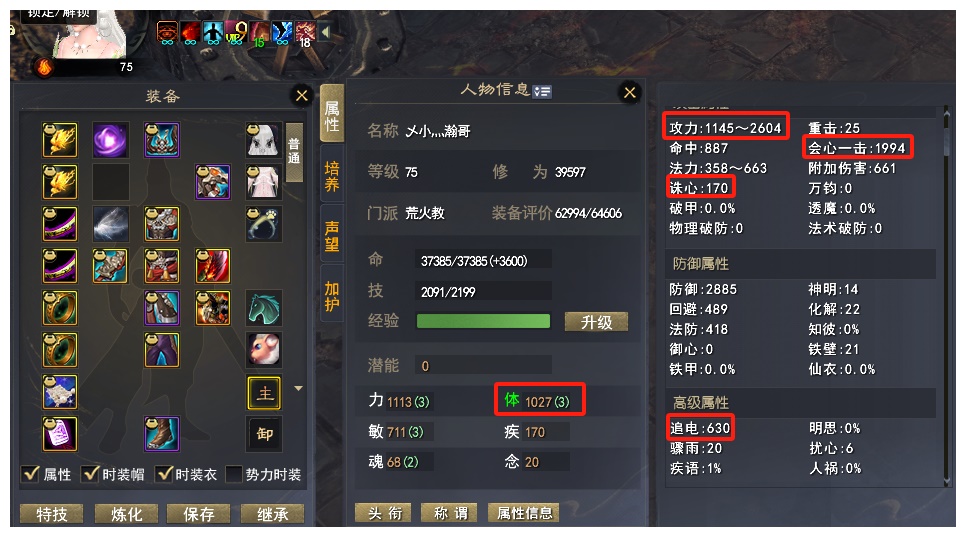Switch to the 培养 tab
This screenshot has width=966, height=537.
click(x=331, y=176)
